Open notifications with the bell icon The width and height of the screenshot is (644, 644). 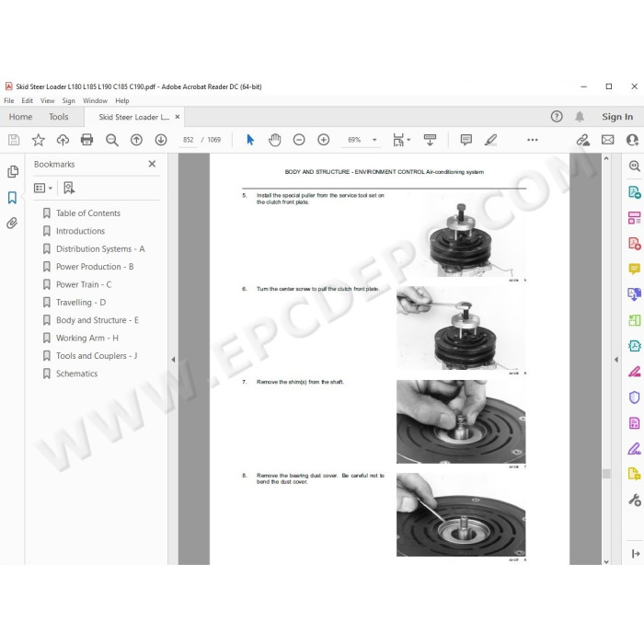(x=580, y=117)
